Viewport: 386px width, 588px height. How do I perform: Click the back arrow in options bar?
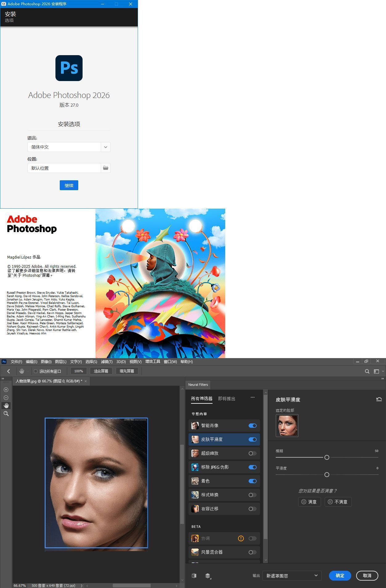(9, 371)
